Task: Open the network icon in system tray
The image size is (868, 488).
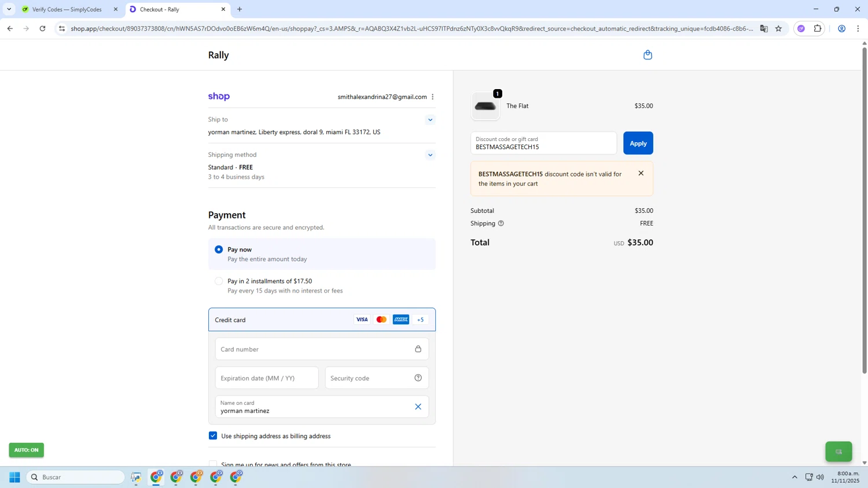Action: [809, 477]
